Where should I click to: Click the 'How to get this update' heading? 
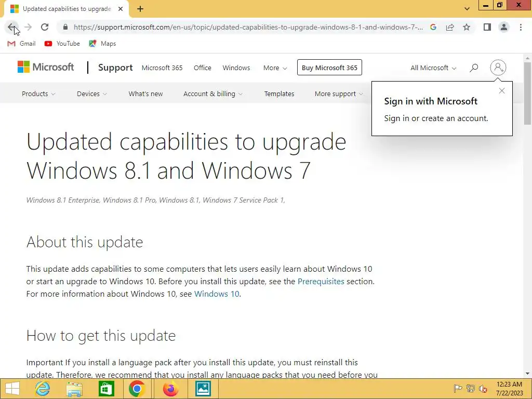point(101,336)
